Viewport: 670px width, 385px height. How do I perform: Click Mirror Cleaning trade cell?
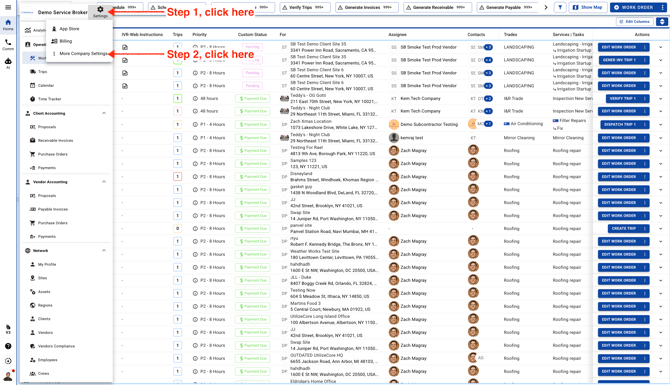tap(519, 138)
